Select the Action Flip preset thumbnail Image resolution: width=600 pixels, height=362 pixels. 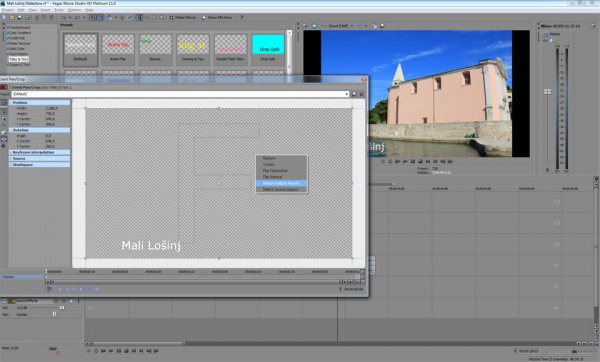[118, 49]
